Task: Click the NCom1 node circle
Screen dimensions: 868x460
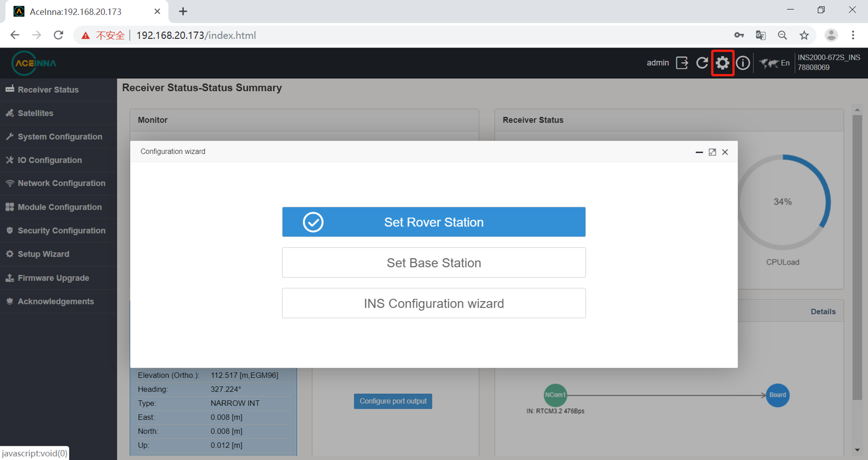Action: click(555, 395)
